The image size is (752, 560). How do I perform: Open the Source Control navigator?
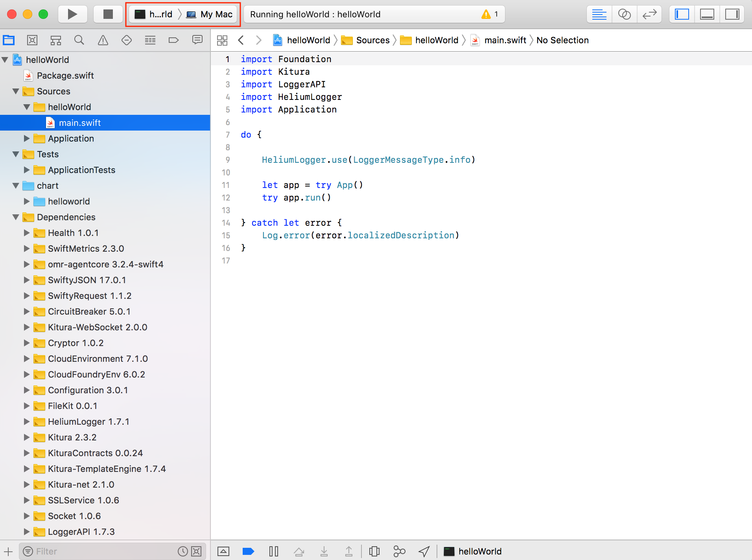(x=32, y=40)
